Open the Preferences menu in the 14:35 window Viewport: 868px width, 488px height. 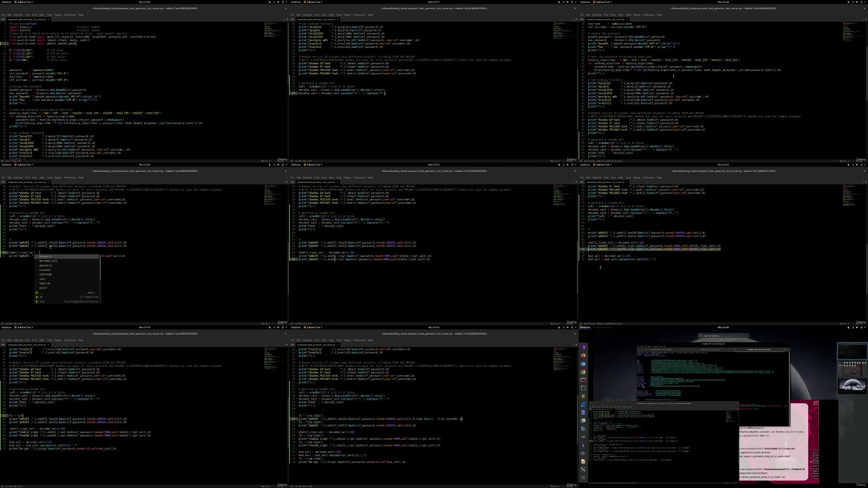tap(70, 15)
